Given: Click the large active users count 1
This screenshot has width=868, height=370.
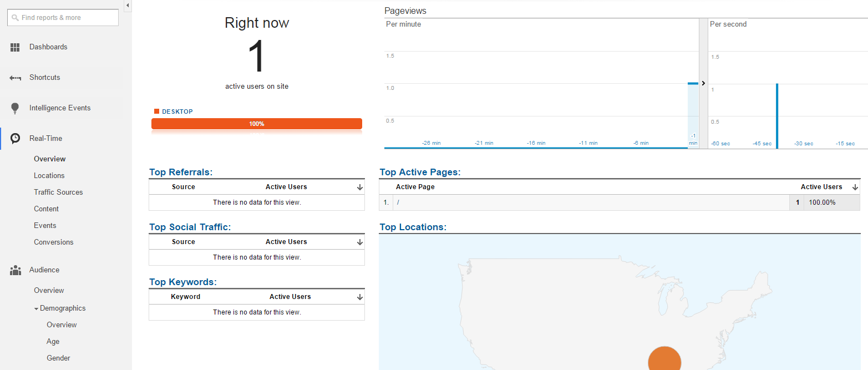Looking at the screenshot, I should pyautogui.click(x=257, y=57).
